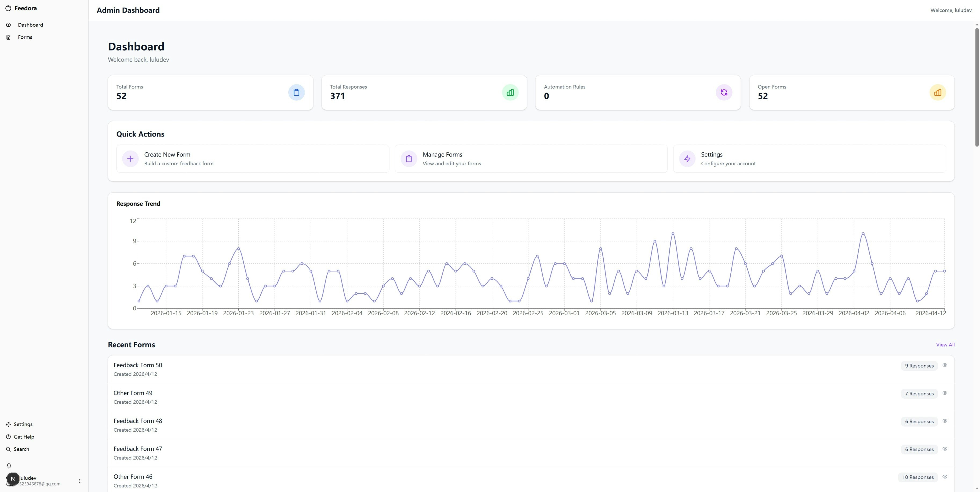Image resolution: width=980 pixels, height=492 pixels.
Task: Open Search in the sidebar
Action: click(x=21, y=449)
